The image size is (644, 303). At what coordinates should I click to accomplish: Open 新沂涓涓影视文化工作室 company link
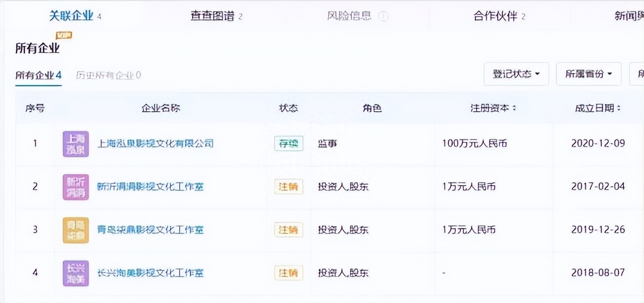[150, 187]
